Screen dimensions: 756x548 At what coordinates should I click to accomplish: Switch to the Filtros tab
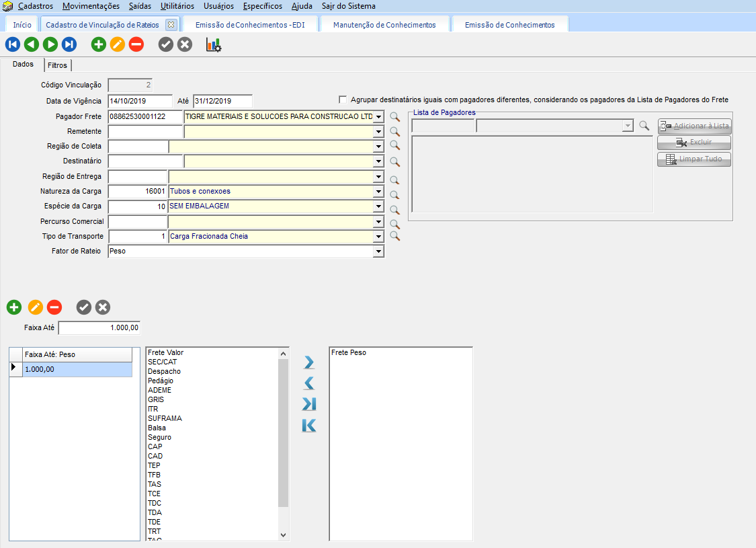57,66
